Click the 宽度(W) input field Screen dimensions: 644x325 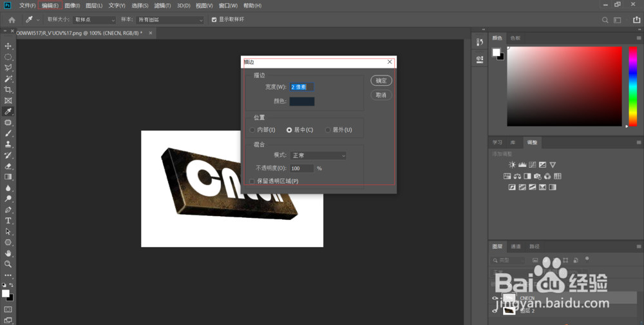(x=302, y=87)
